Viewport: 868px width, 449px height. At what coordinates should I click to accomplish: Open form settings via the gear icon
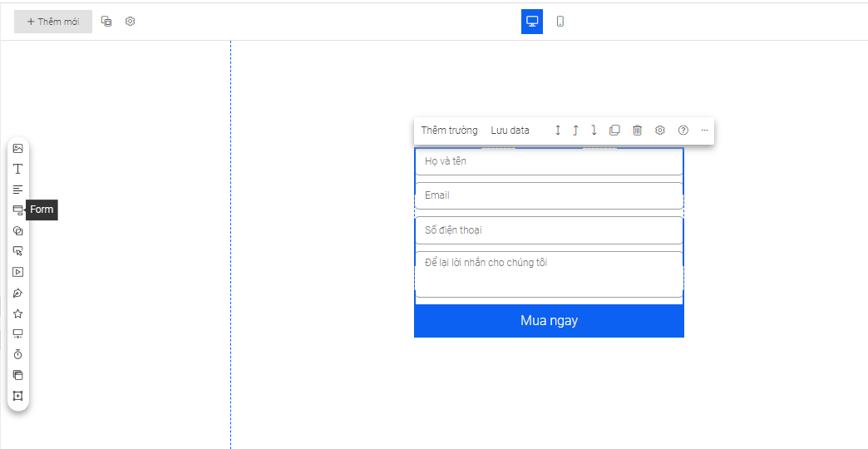pyautogui.click(x=660, y=131)
